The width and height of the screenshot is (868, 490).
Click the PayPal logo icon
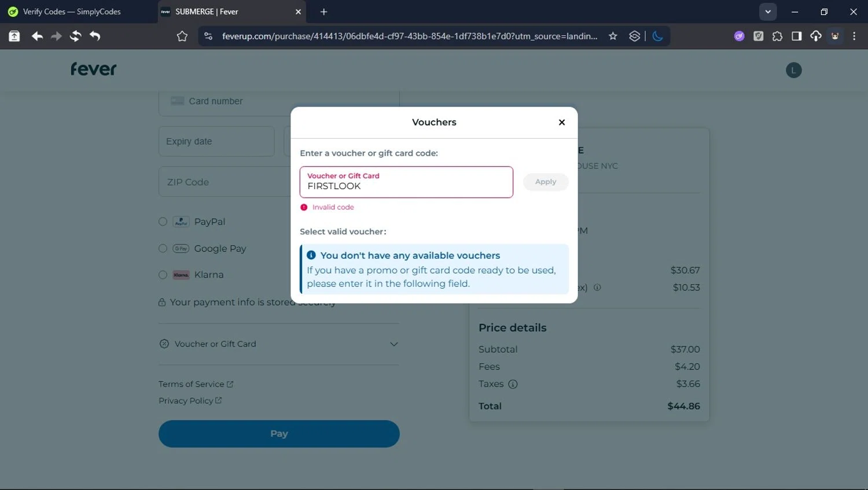pos(181,222)
